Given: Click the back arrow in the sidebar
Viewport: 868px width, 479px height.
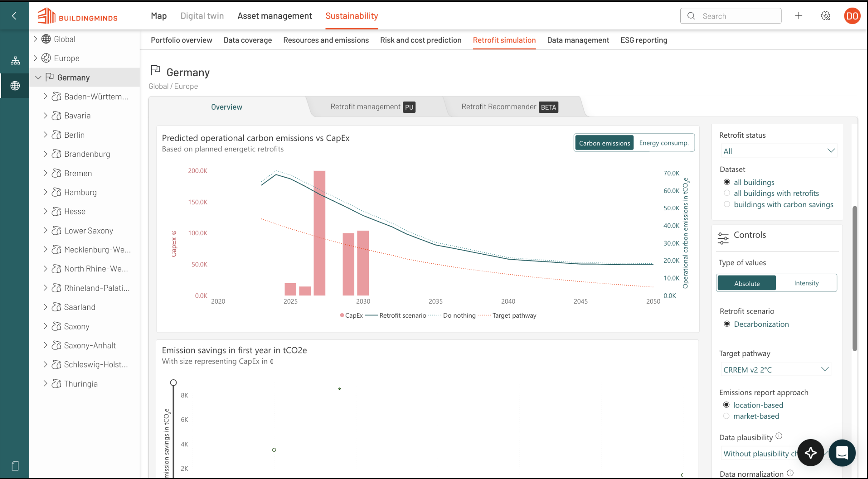Looking at the screenshot, I should coord(14,16).
